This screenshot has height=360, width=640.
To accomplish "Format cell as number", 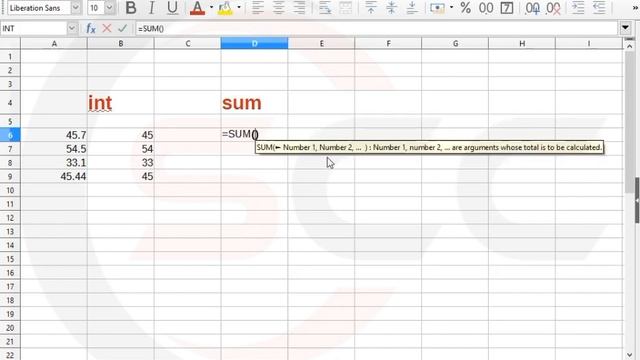I will click(486, 8).
